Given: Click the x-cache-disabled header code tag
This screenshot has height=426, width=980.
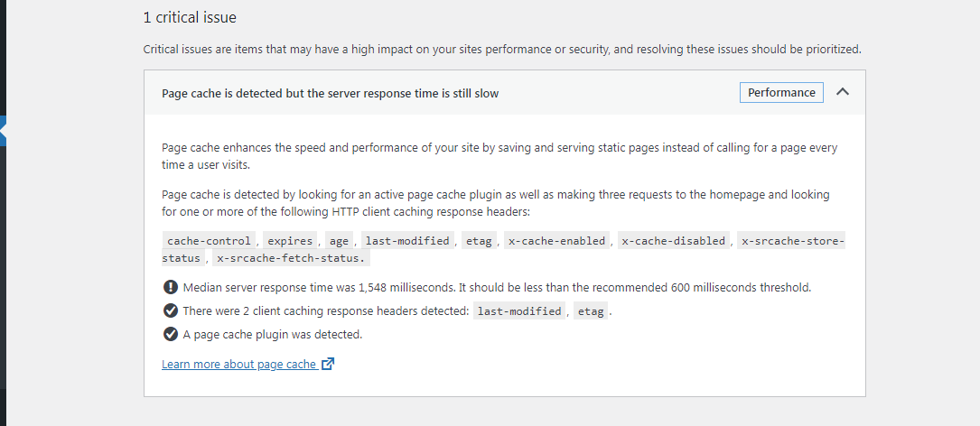Looking at the screenshot, I should coord(673,241).
